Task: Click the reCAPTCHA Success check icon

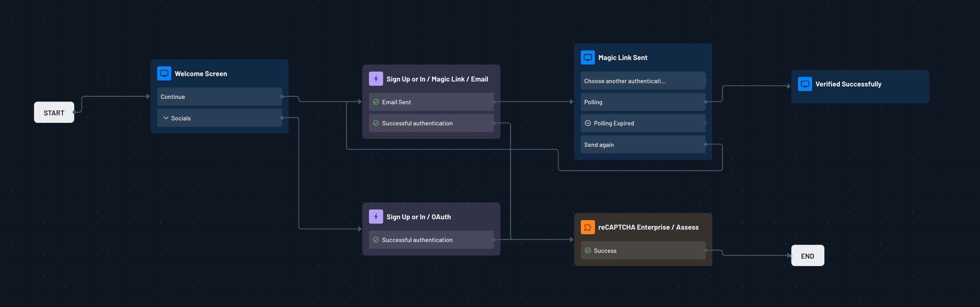Action: pos(588,251)
